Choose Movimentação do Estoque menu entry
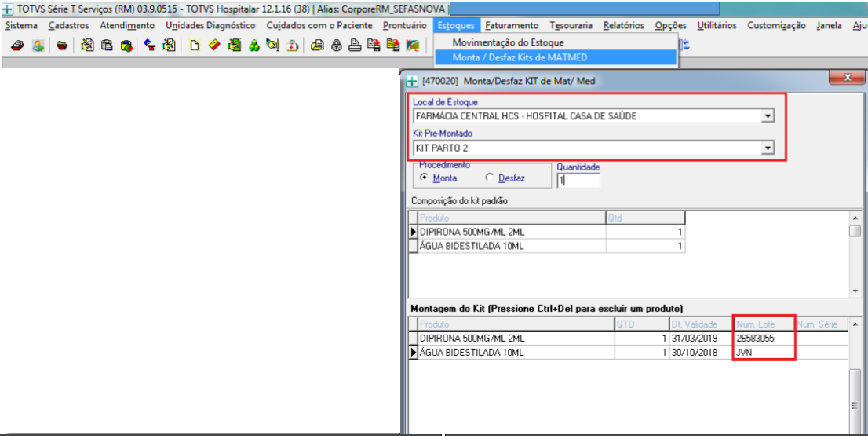This screenshot has height=436, width=868. [x=556, y=42]
